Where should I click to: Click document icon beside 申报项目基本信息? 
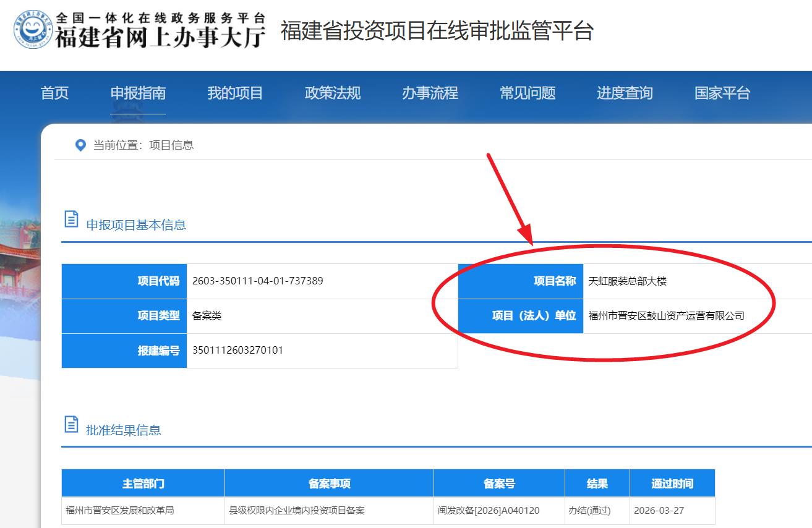[x=72, y=219]
